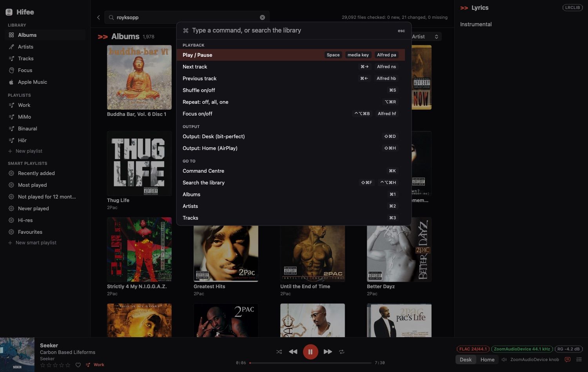The height and width of the screenshot is (372, 588).
Task: Skip back with the rewind icon
Action: pyautogui.click(x=293, y=352)
